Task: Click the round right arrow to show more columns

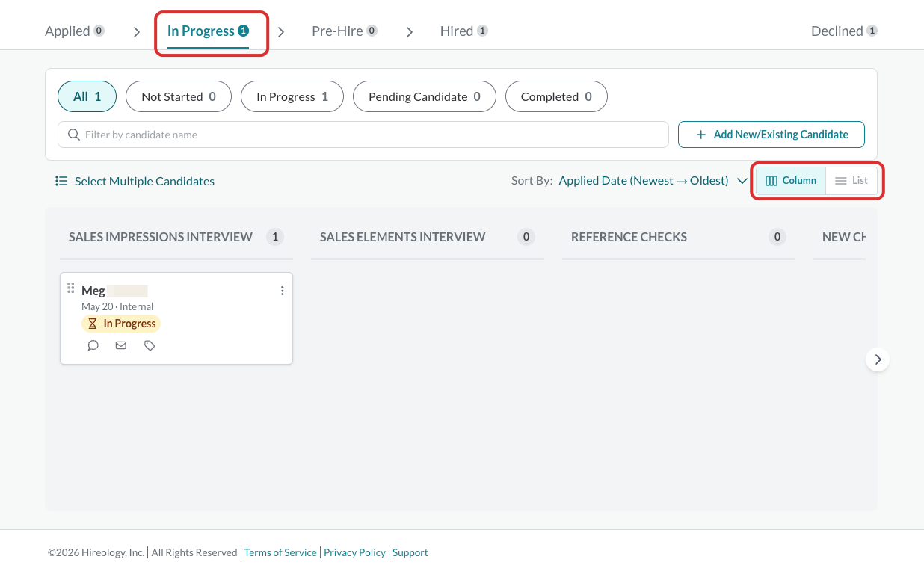Action: [878, 359]
